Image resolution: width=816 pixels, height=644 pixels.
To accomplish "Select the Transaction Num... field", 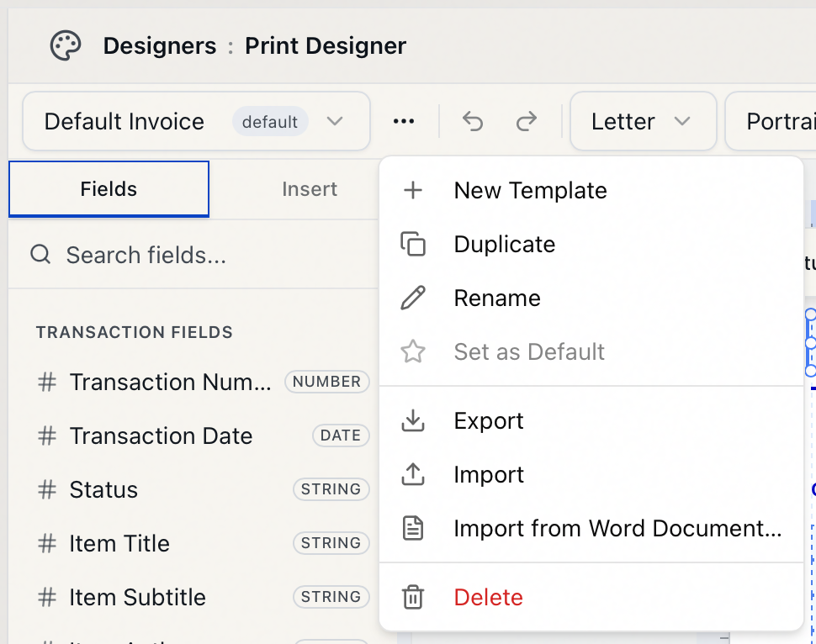I will click(203, 382).
